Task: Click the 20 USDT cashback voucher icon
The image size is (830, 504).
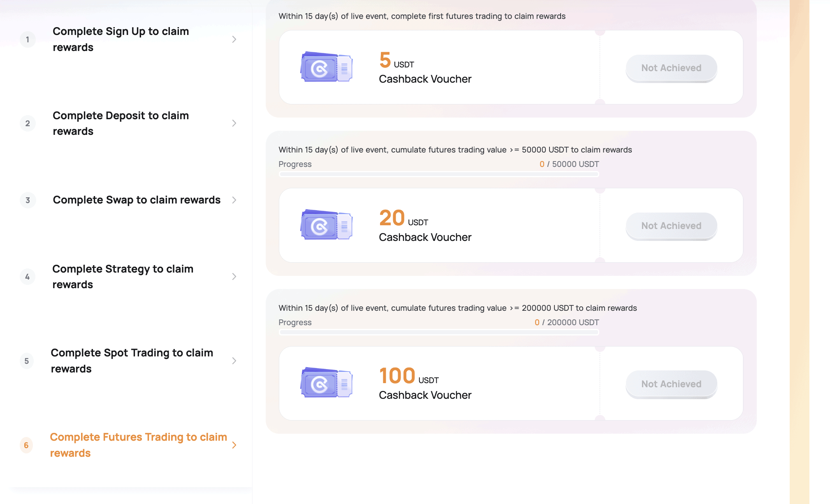Action: tap(326, 225)
